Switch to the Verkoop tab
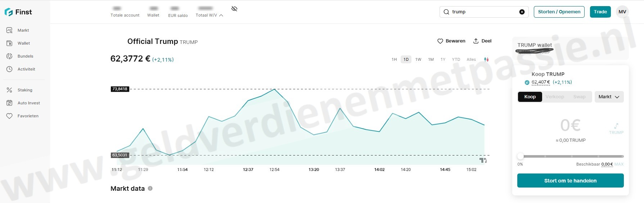The width and height of the screenshot is (644, 203). click(554, 97)
